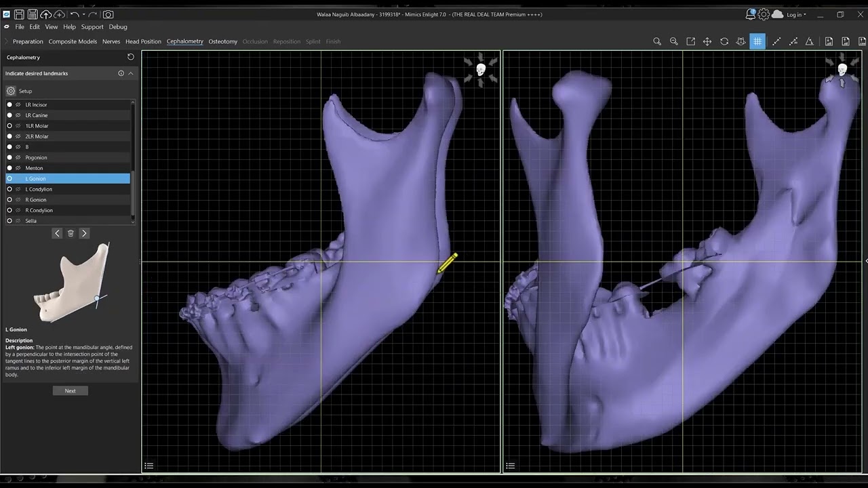Select the Zoom in magnifier tool
868x488 pixels.
click(657, 41)
